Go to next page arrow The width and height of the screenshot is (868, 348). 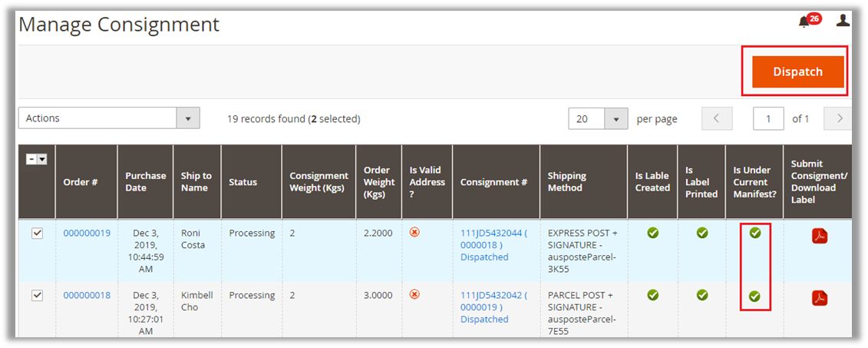tap(840, 118)
